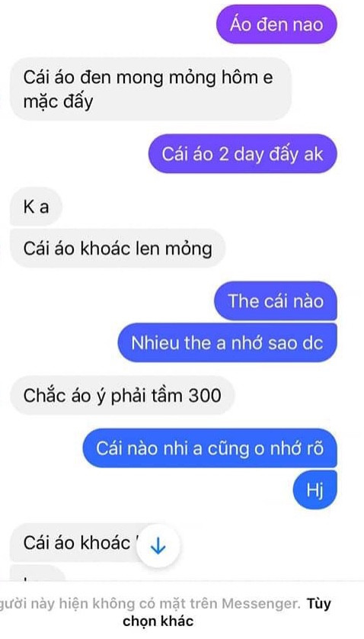Tap the short 'K a' reply bubble
The image size is (364, 639).
36,207
